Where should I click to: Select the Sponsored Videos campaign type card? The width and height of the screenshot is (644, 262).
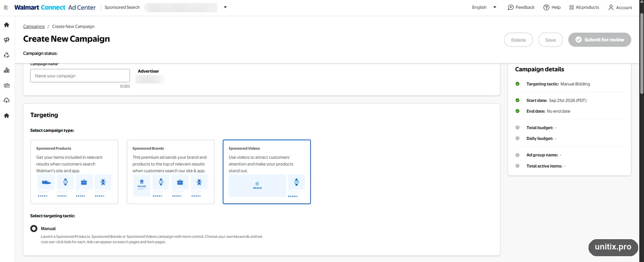(x=267, y=172)
